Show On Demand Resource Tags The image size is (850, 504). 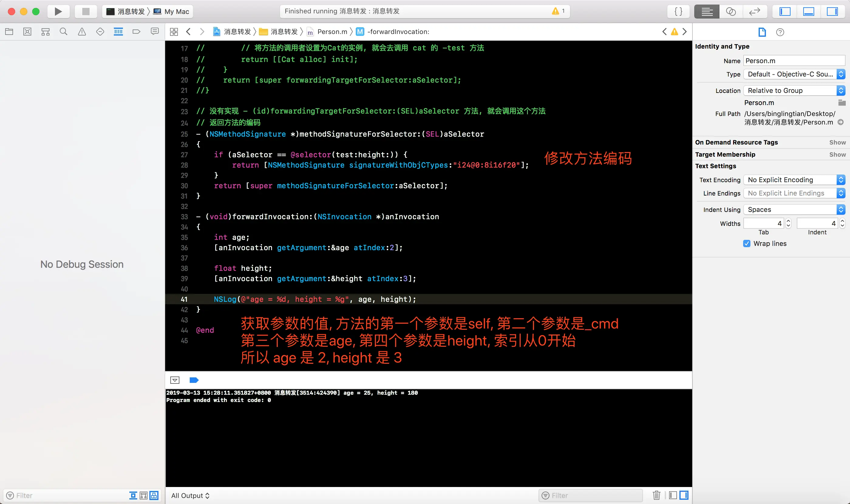pyautogui.click(x=837, y=142)
